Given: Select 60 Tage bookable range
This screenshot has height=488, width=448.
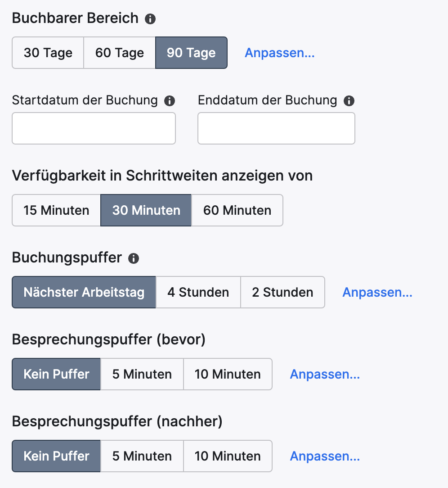Looking at the screenshot, I should click(x=120, y=53).
